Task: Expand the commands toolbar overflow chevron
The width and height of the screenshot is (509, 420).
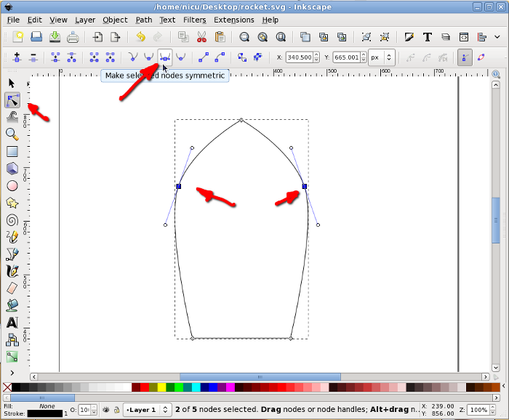Action: click(x=497, y=37)
